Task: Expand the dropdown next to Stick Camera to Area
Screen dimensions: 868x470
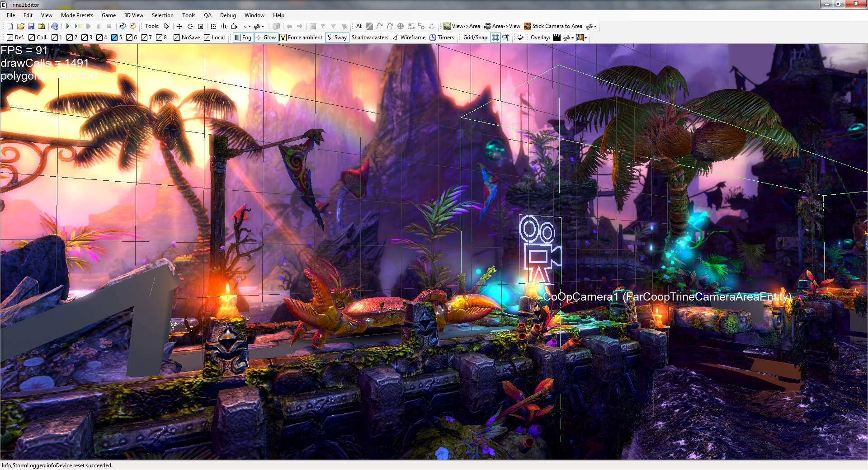Action: 595,26
